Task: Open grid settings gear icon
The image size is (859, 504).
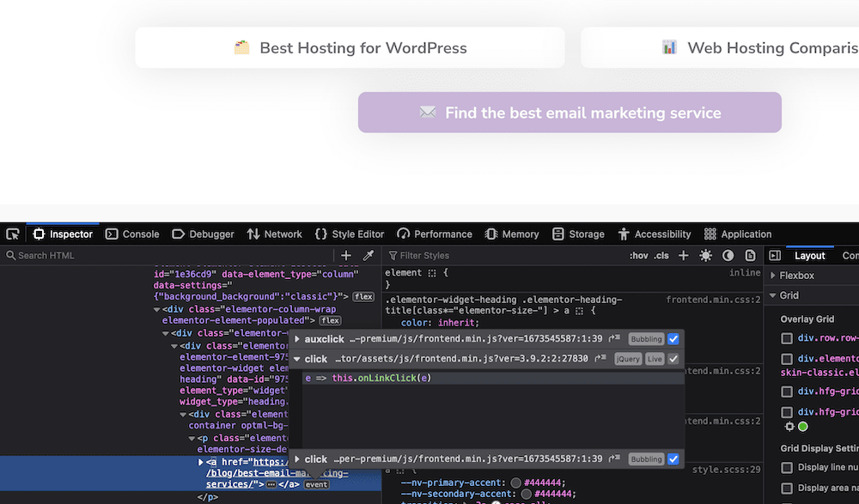Action: click(x=789, y=425)
